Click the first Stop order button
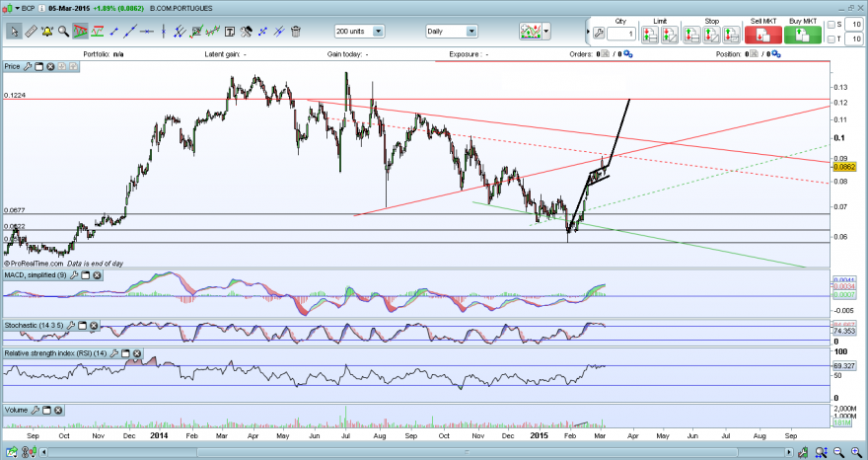The image size is (868, 460). 691,35
